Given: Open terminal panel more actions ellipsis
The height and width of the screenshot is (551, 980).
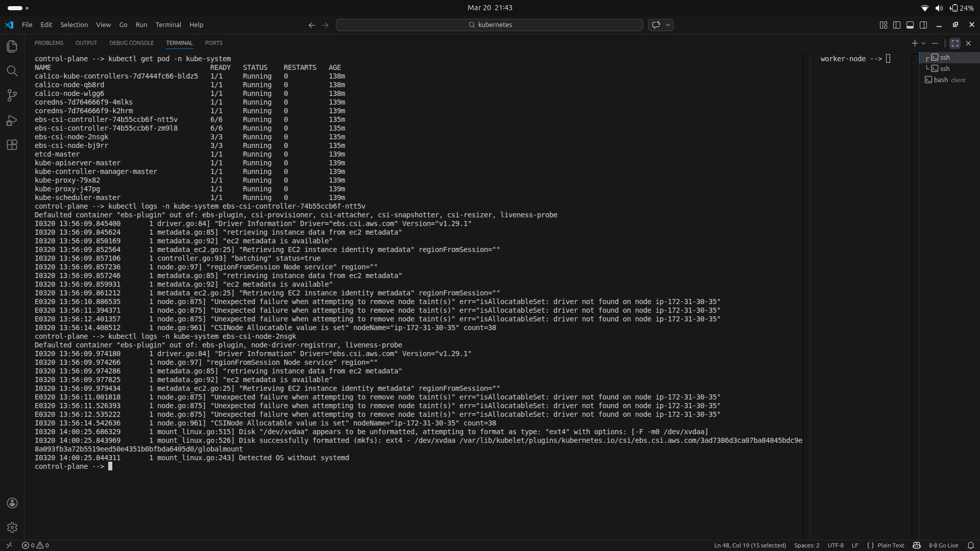Looking at the screenshot, I should point(935,43).
